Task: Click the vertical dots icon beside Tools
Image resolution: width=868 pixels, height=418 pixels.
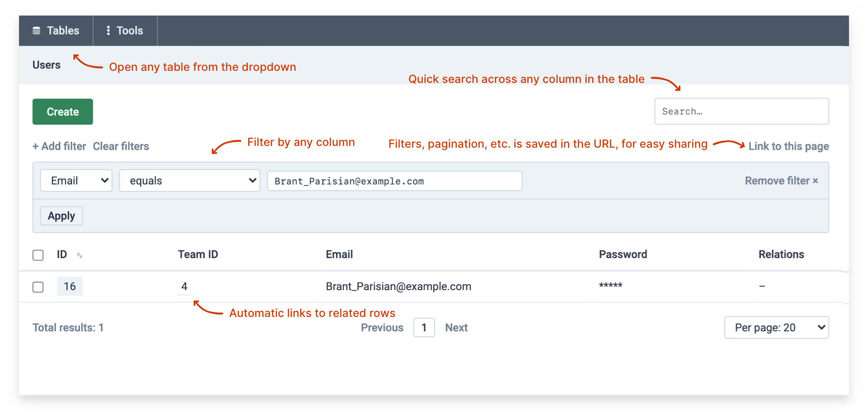Action: (x=108, y=31)
